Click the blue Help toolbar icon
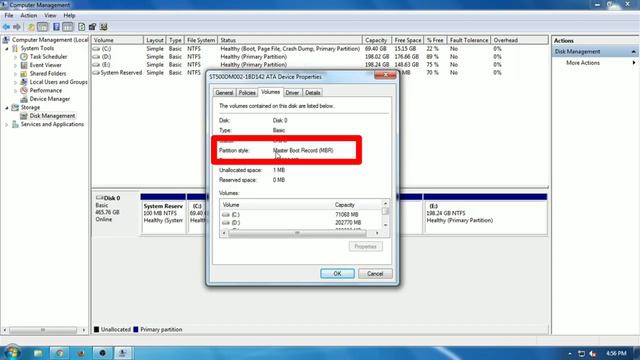 pyautogui.click(x=56, y=27)
